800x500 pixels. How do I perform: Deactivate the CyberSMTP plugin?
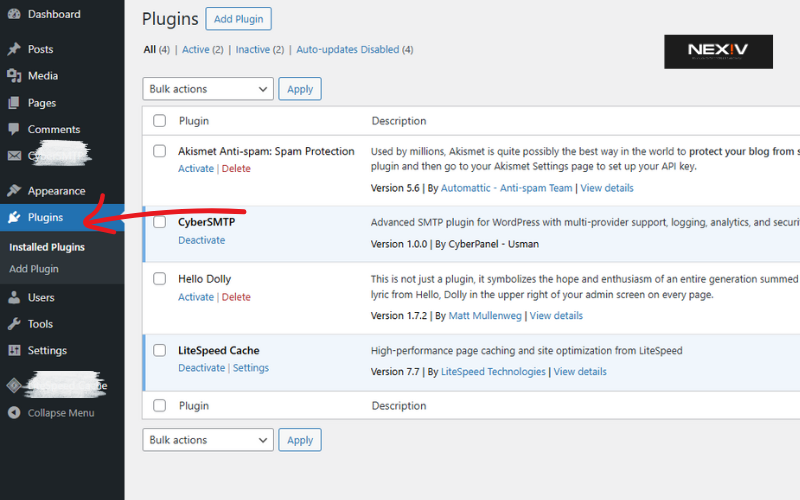click(x=202, y=240)
